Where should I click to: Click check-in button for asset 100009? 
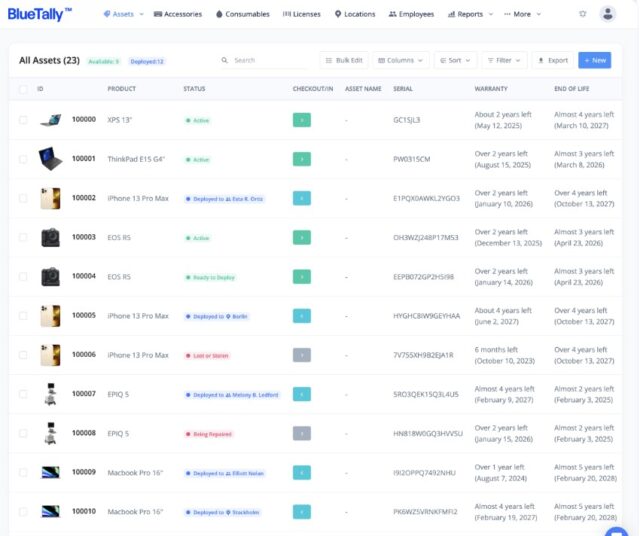click(302, 473)
